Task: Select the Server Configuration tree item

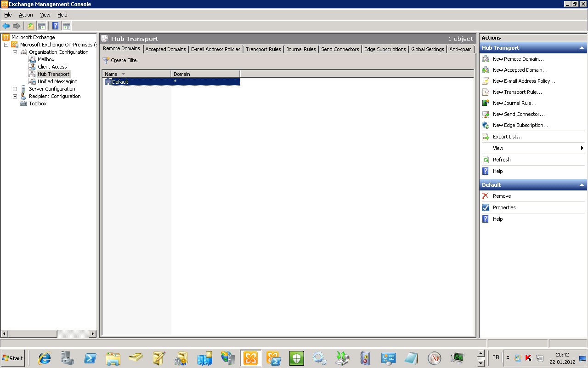Action: (x=52, y=89)
